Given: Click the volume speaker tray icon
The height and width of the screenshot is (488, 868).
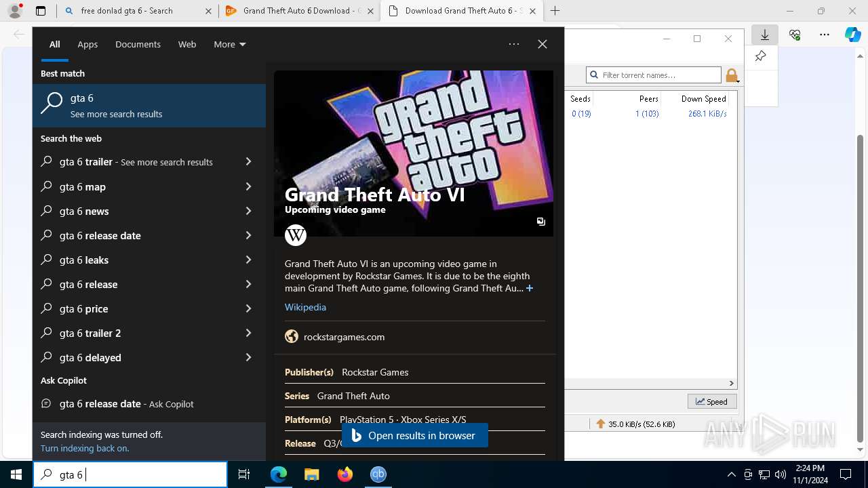Looking at the screenshot, I should pos(781,474).
